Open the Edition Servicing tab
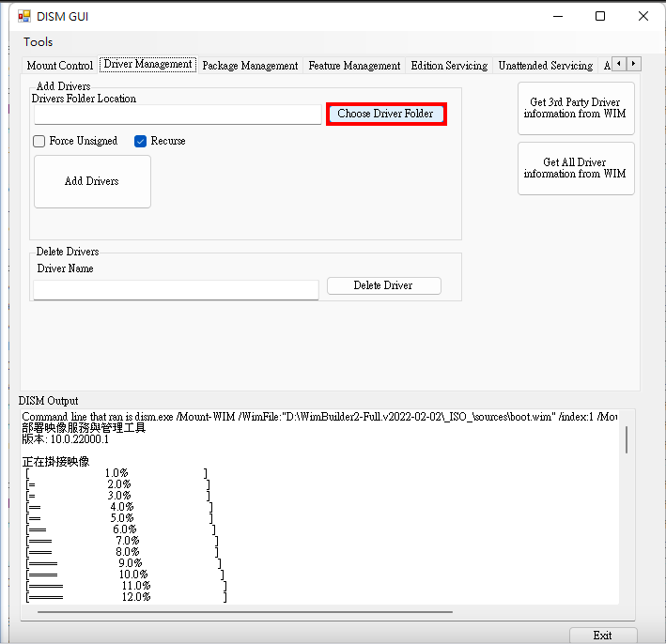The image size is (666, 644). point(449,66)
